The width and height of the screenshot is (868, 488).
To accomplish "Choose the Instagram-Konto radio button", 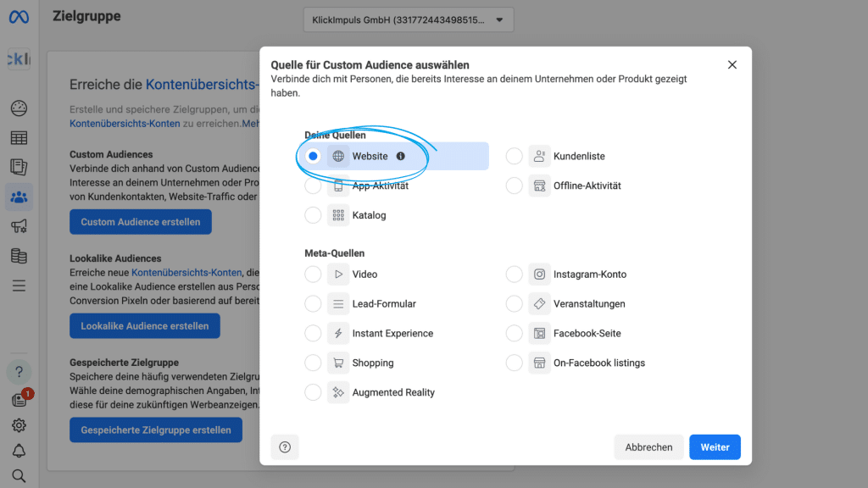I will click(515, 274).
